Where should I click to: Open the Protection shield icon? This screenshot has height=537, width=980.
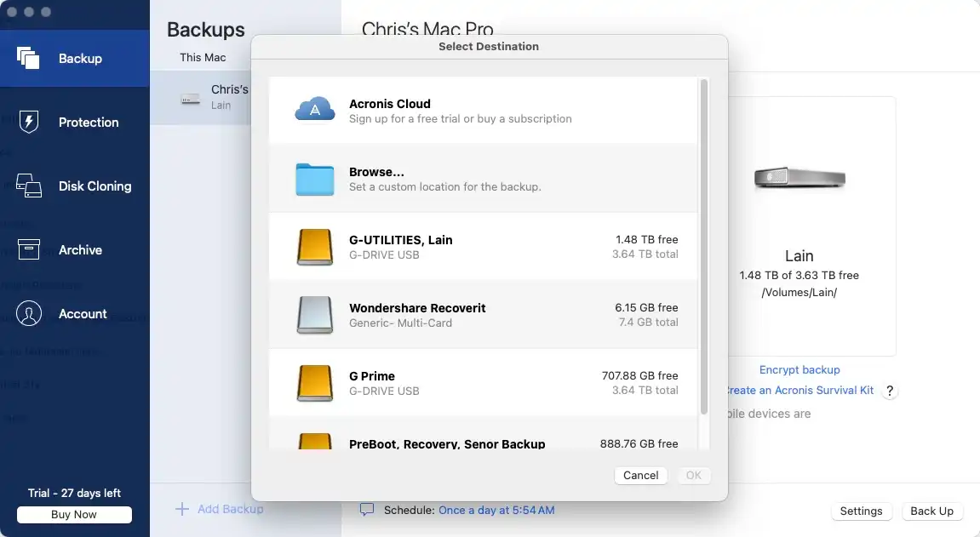(29, 122)
